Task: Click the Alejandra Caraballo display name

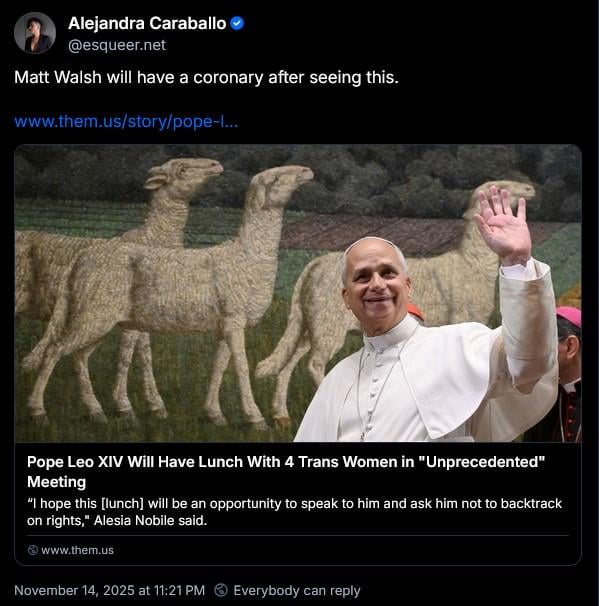Action: (x=147, y=23)
